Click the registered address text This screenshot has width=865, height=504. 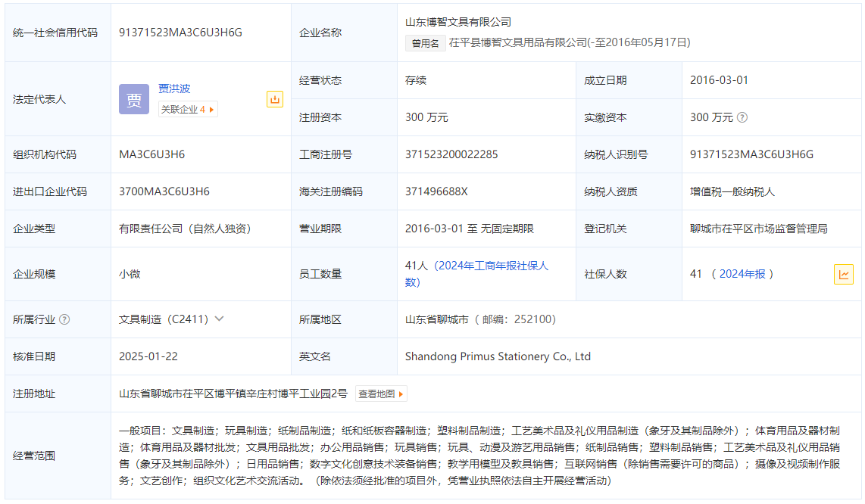tap(233, 394)
